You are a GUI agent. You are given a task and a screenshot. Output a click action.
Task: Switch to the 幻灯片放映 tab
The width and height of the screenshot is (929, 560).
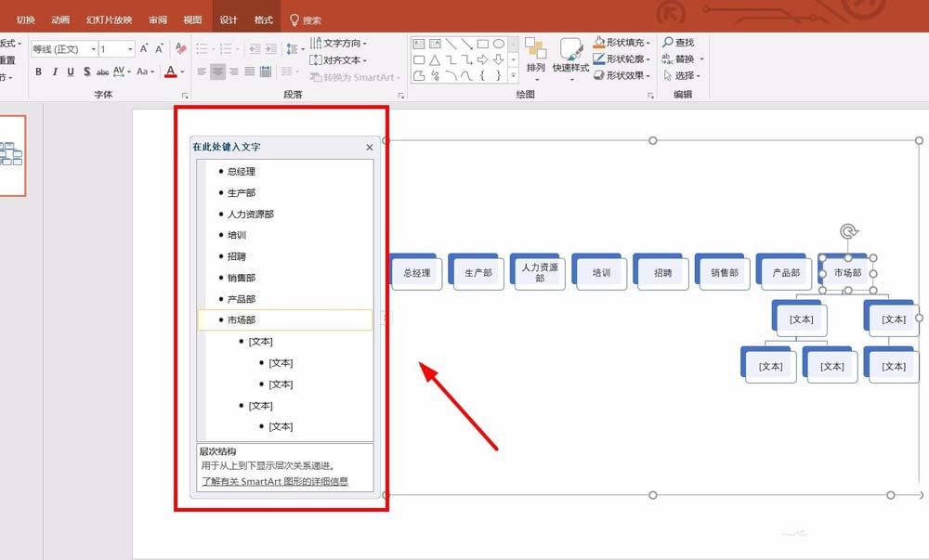[109, 20]
